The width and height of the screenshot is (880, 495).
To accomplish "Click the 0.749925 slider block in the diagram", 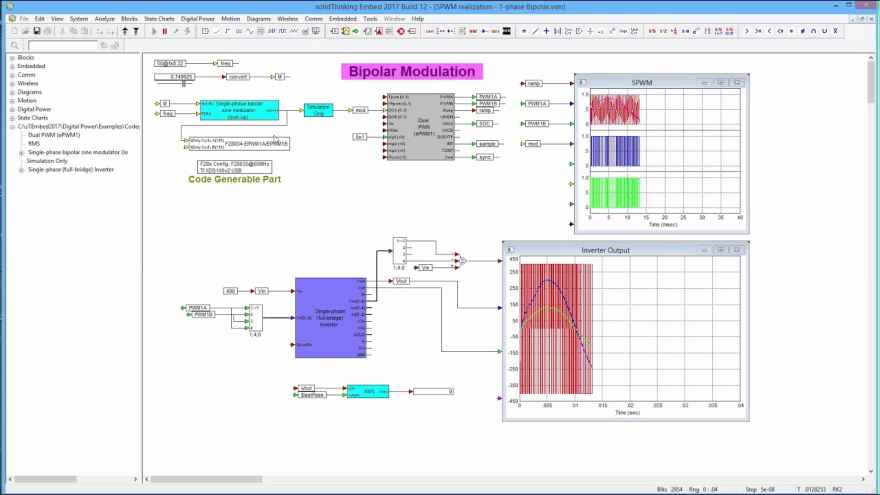I will click(x=182, y=76).
